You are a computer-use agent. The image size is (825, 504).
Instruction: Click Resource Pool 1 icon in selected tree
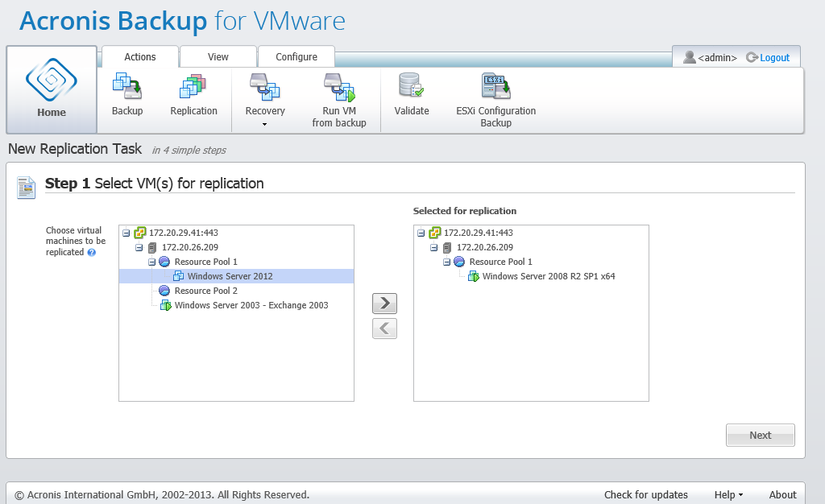tap(459, 262)
